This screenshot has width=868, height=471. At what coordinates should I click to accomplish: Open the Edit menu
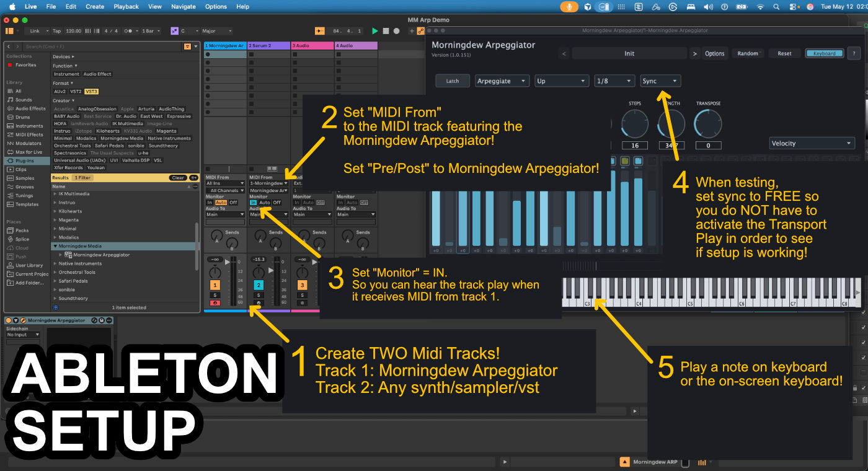71,7
